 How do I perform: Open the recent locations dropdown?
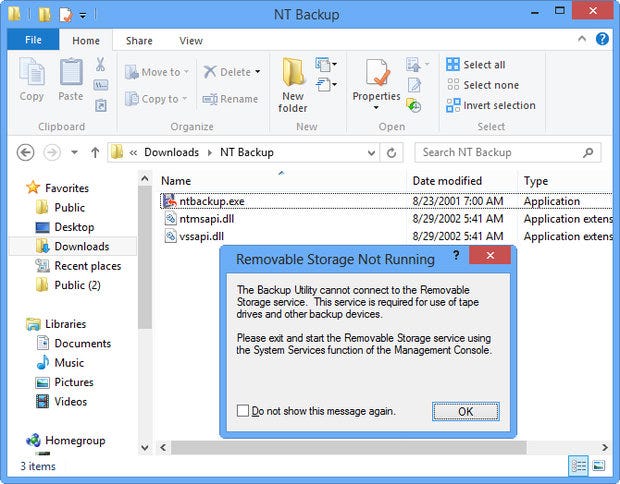[x=74, y=152]
